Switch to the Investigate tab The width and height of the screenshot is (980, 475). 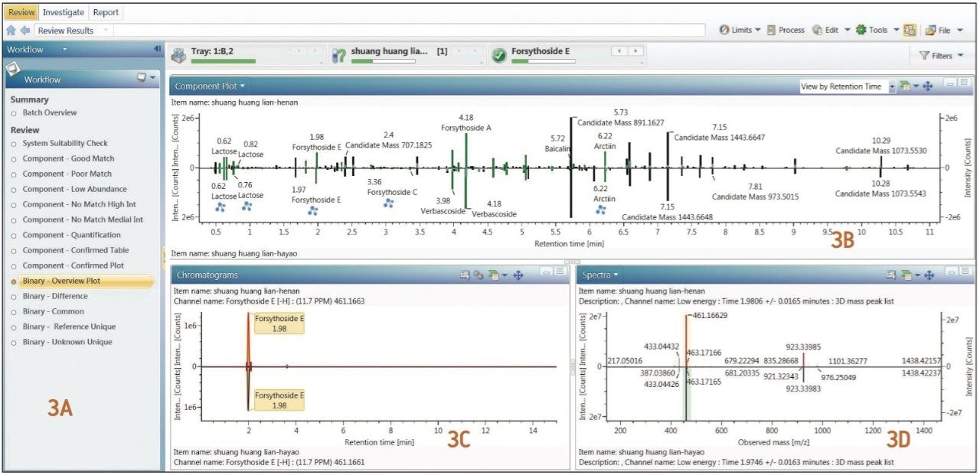(x=64, y=13)
